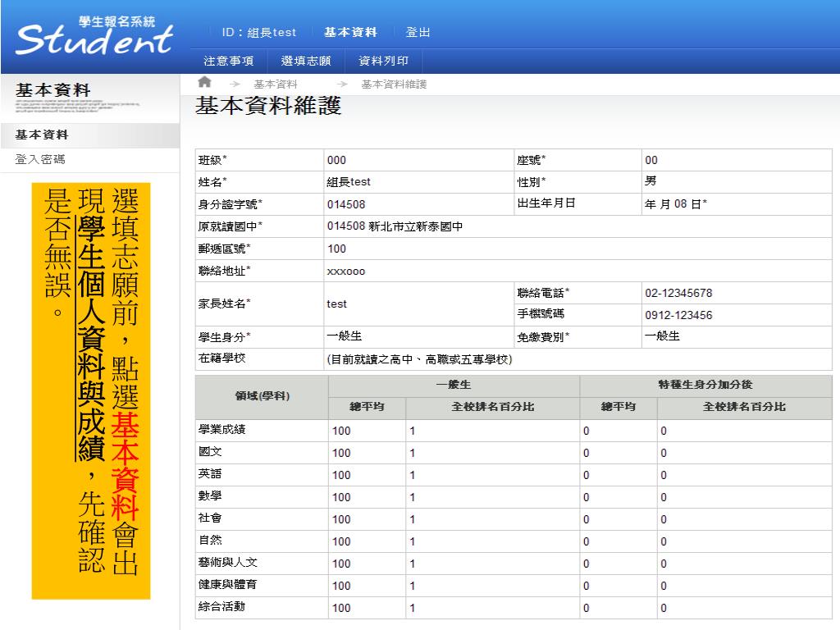The width and height of the screenshot is (840, 630).
Task: Click the 特種生身分加分後 group header
Action: point(705,385)
